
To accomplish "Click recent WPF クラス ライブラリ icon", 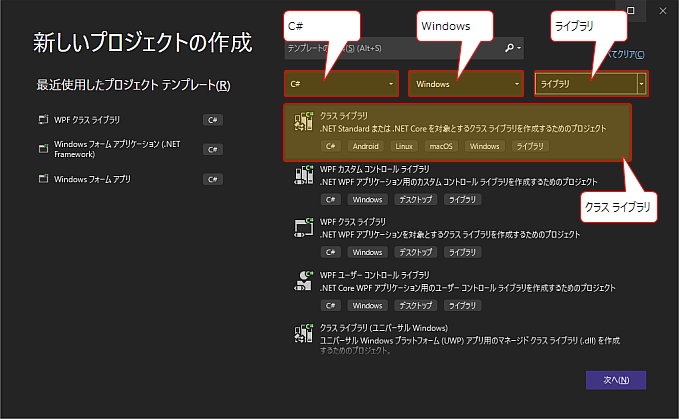I will point(43,119).
